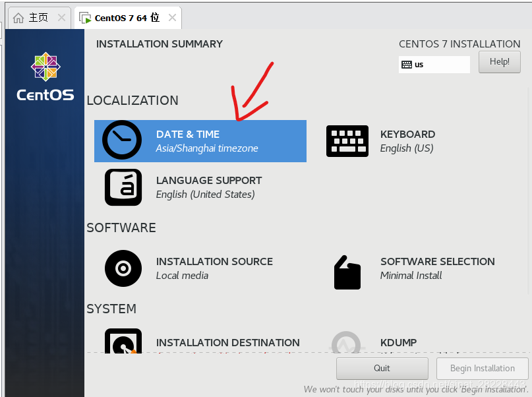The image size is (532, 397).
Task: Open the Software Selection package icon
Action: pos(347,272)
